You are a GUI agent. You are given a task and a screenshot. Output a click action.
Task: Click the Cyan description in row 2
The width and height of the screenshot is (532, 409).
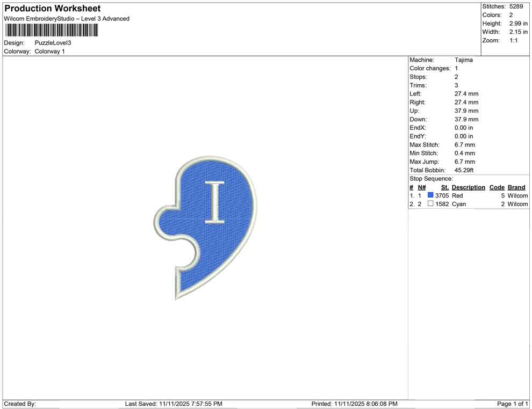[x=459, y=204]
